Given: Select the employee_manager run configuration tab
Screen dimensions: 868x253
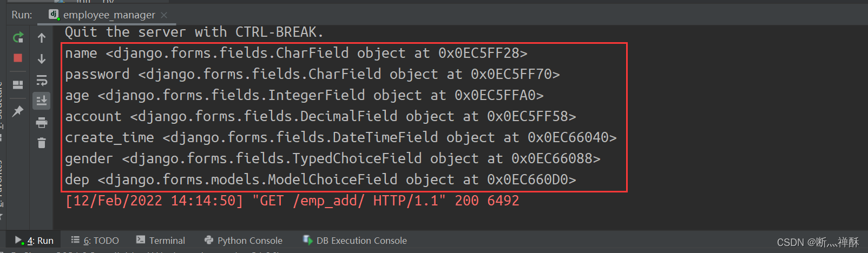Looking at the screenshot, I should pos(103,15).
